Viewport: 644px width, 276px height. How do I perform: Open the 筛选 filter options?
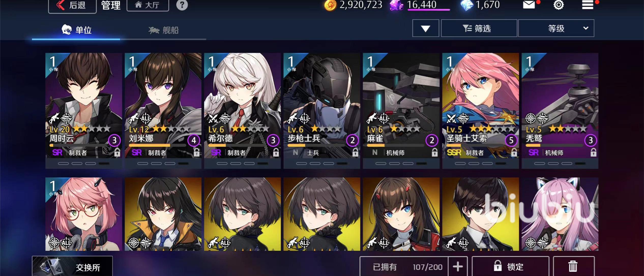point(479,28)
